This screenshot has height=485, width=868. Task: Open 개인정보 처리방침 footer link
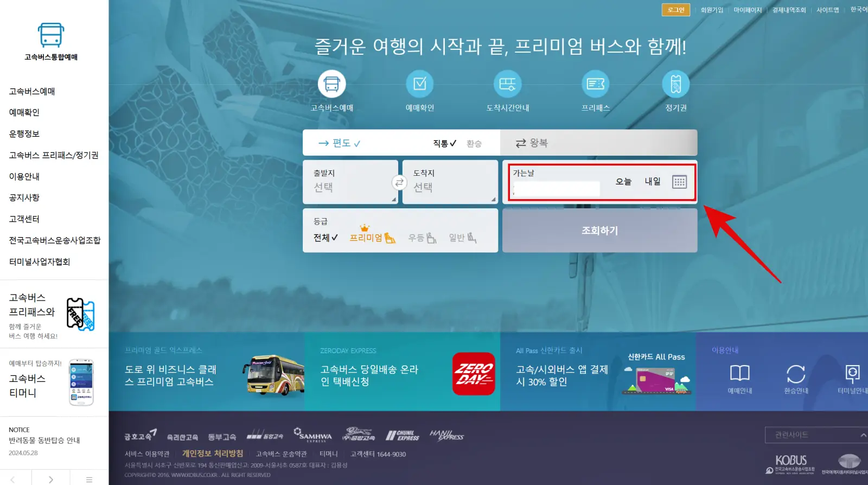click(x=213, y=454)
